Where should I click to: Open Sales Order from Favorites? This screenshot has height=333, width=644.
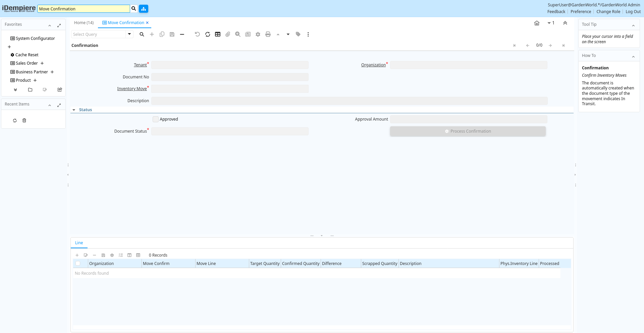27,63
